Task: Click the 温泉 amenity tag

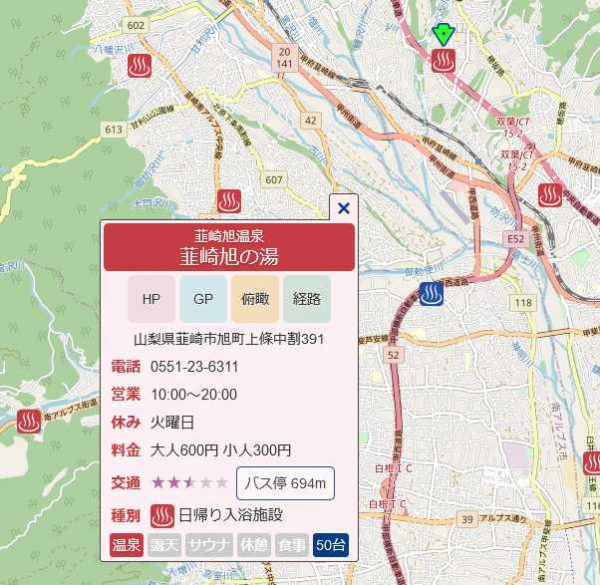Action: [x=126, y=546]
